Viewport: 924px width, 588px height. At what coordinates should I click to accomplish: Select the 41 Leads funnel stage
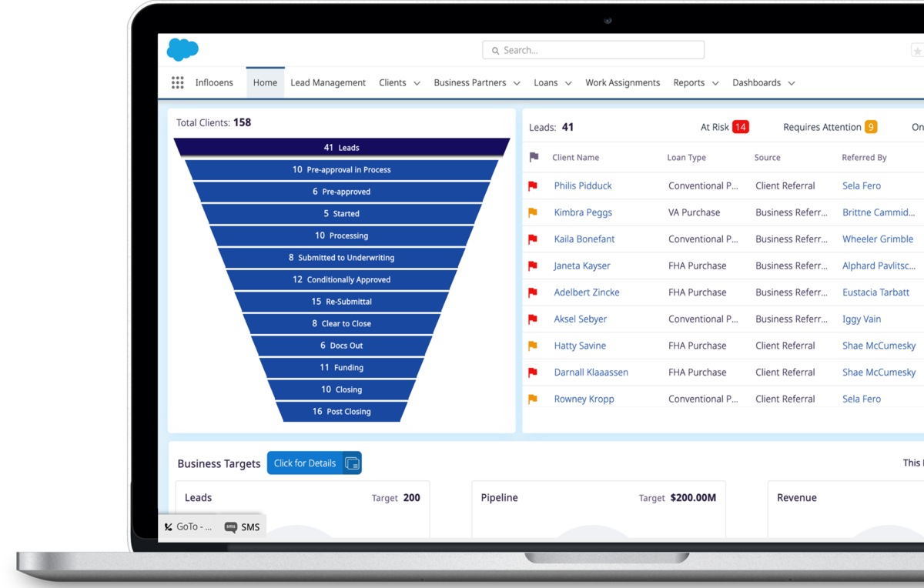pyautogui.click(x=342, y=147)
